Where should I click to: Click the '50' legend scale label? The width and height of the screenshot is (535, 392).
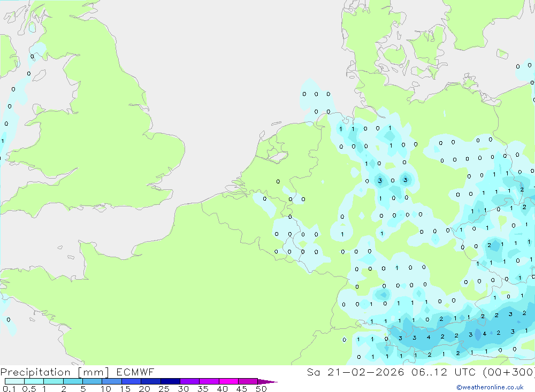coord(261,389)
